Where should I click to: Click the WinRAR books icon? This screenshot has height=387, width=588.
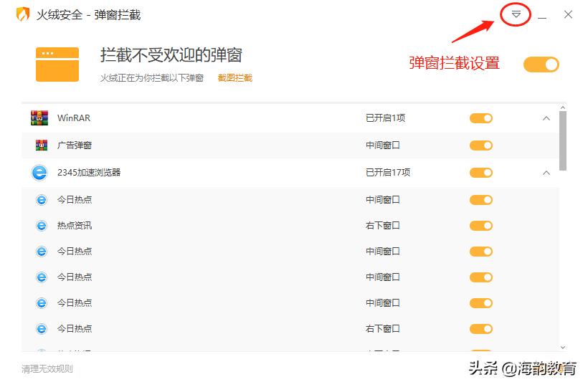(x=39, y=118)
